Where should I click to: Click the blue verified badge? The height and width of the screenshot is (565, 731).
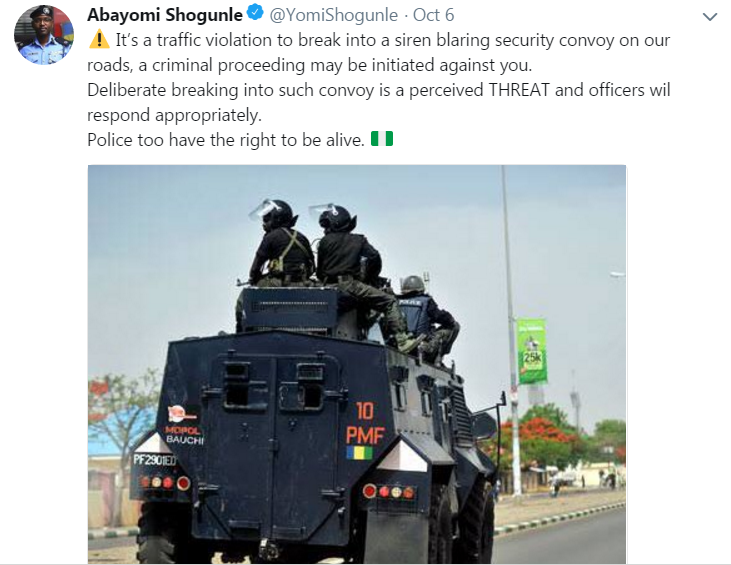point(255,13)
